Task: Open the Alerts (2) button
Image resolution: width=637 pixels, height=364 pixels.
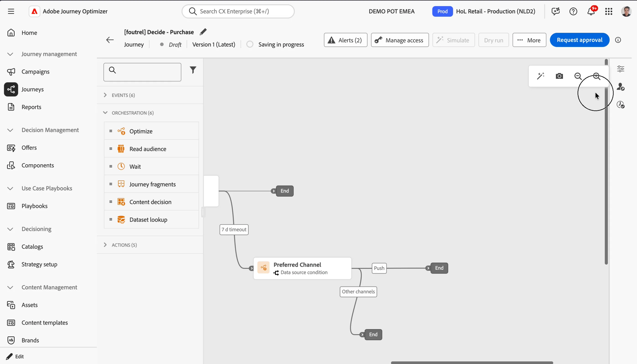Action: 346,40
